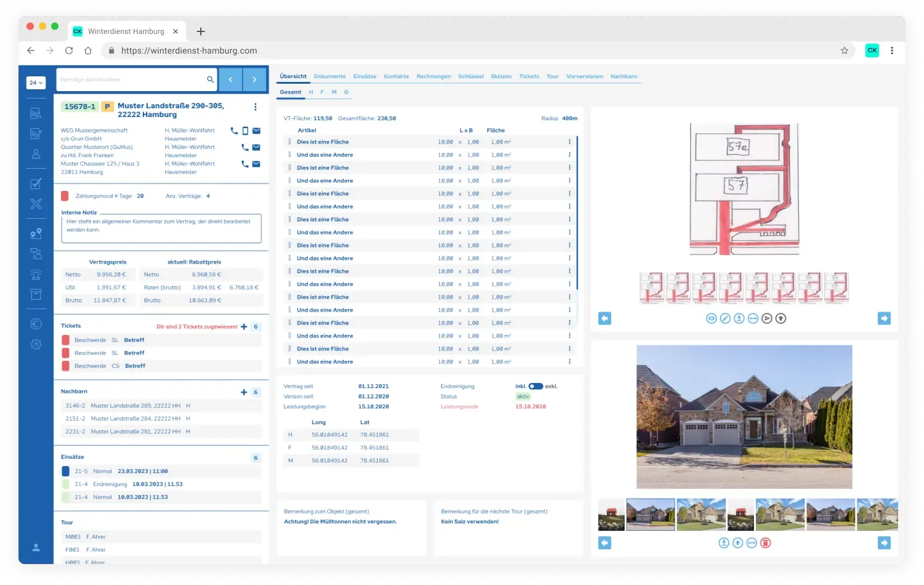Open the 24 season dropdown
This screenshot has width=924, height=585.
[36, 83]
